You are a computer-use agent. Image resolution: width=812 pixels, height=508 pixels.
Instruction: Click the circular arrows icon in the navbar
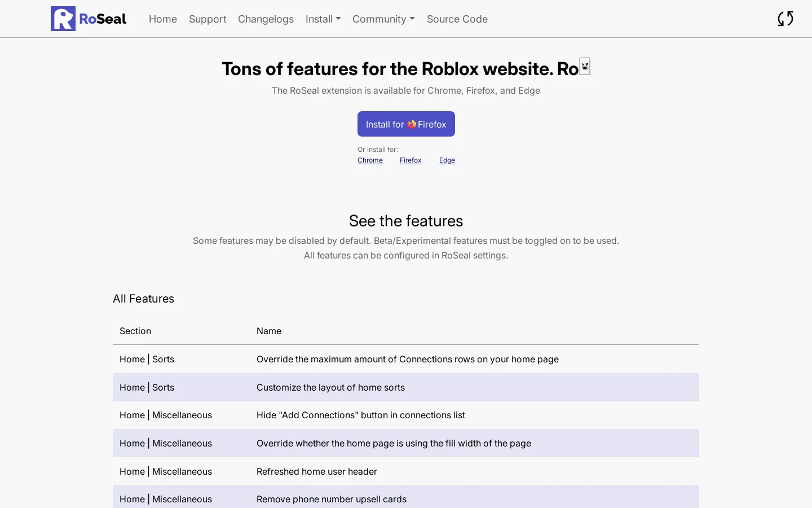click(x=785, y=19)
